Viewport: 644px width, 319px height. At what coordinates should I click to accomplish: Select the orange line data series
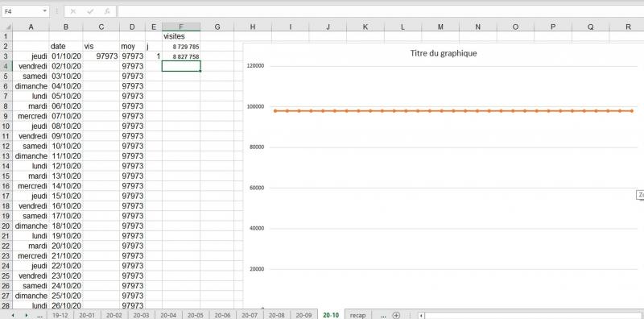pos(454,110)
